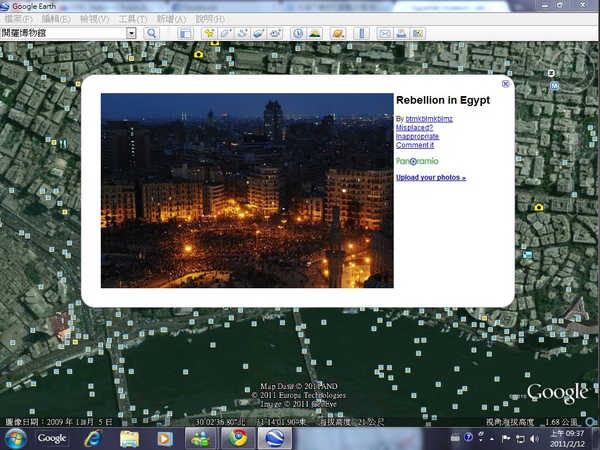Image resolution: width=600 pixels, height=450 pixels.
Task: Click the search magnifier button
Action: click(152, 33)
